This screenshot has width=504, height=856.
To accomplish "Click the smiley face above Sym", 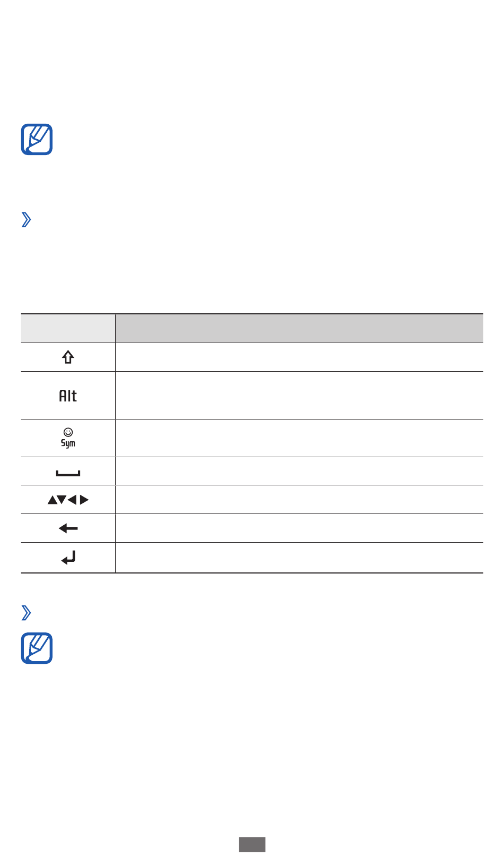I will 68,432.
